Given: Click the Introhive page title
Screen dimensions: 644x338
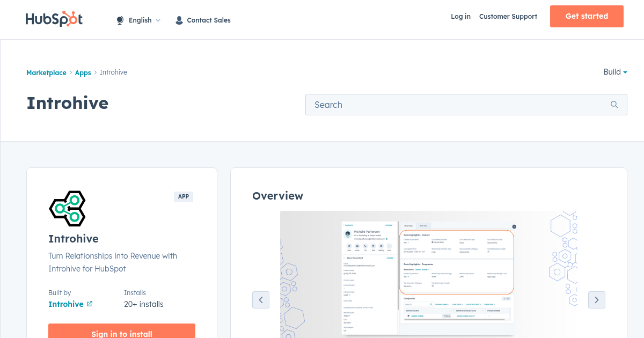Looking at the screenshot, I should pyautogui.click(x=68, y=103).
